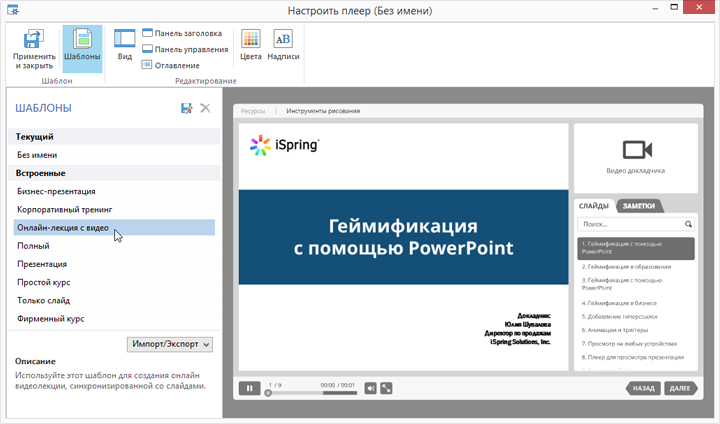
Task: Click the Ресурсы link in player
Action: click(x=253, y=111)
